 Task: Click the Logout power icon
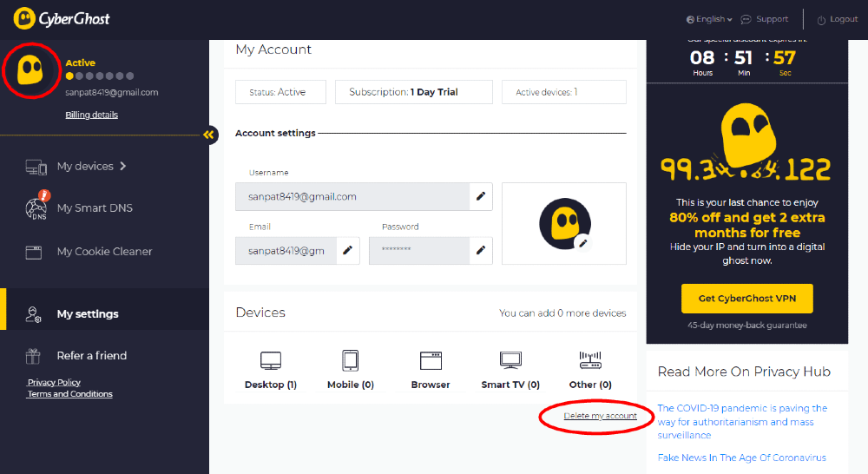[821, 20]
